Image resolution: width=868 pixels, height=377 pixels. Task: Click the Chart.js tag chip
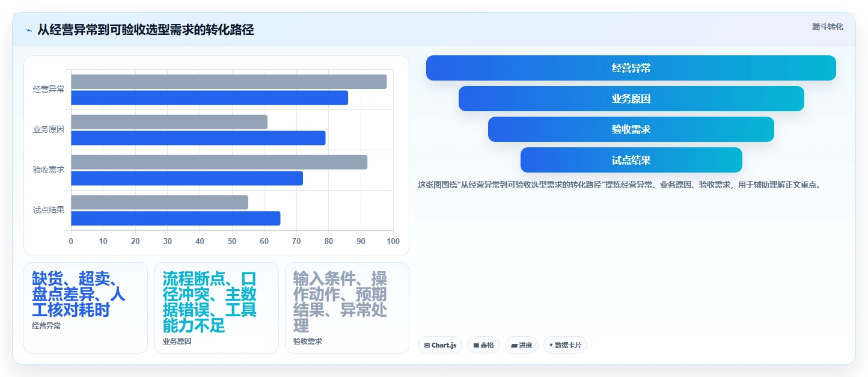440,345
